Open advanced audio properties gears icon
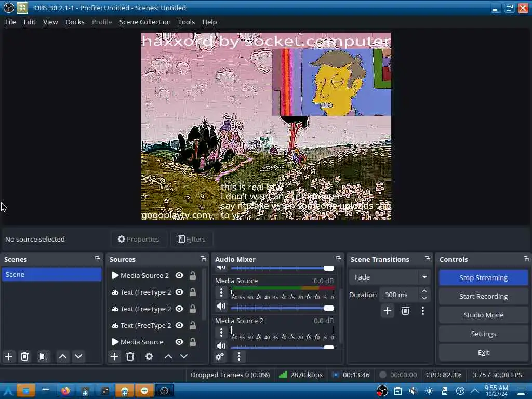 tap(220, 356)
